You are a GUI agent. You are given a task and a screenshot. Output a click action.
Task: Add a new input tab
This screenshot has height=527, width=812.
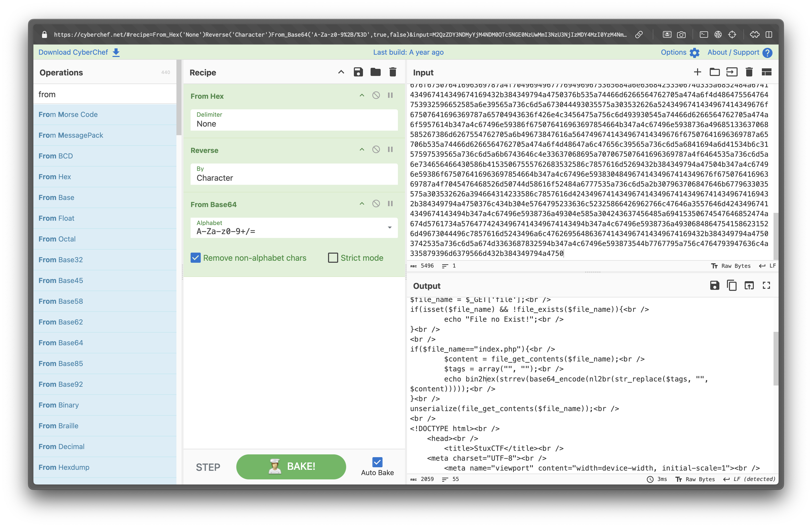(x=697, y=72)
